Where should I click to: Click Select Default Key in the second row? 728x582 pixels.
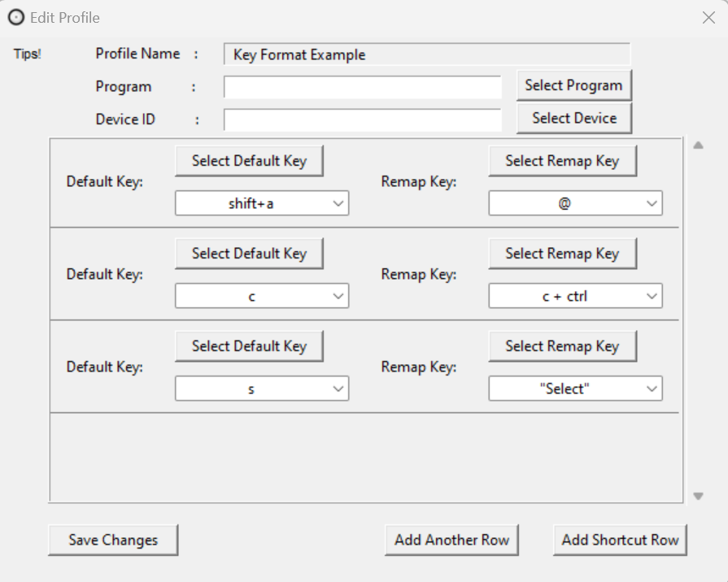249,253
